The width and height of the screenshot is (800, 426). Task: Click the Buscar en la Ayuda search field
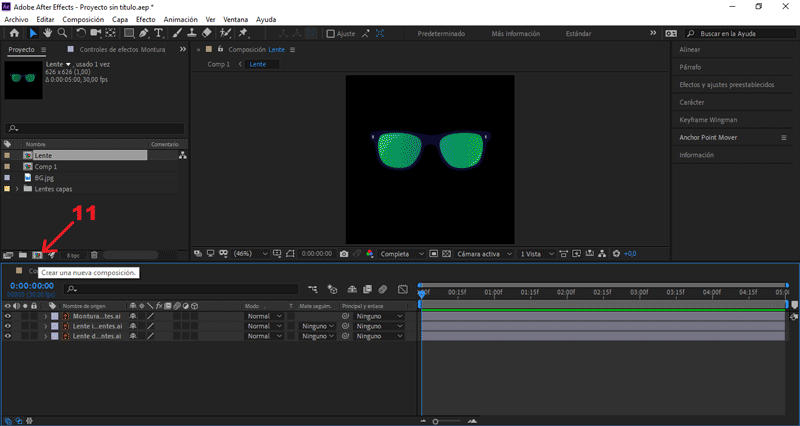click(742, 33)
